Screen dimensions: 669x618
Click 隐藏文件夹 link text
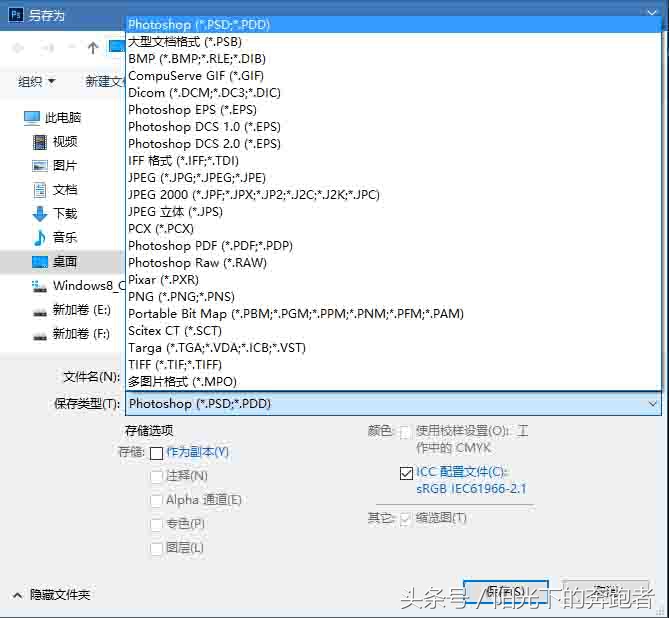[60, 595]
